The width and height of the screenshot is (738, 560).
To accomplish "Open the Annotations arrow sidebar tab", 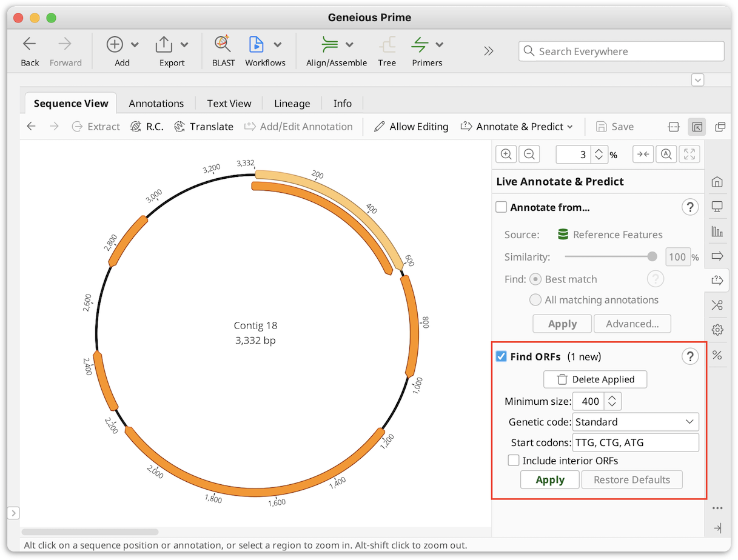I will [x=717, y=256].
